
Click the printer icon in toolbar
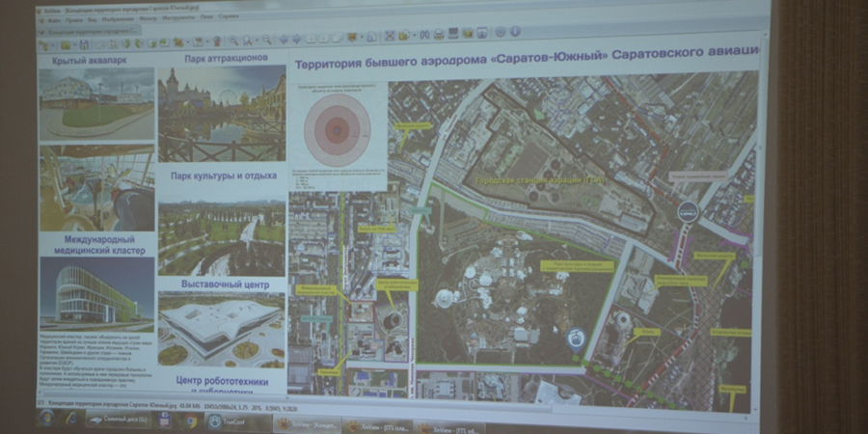pyautogui.click(x=439, y=35)
